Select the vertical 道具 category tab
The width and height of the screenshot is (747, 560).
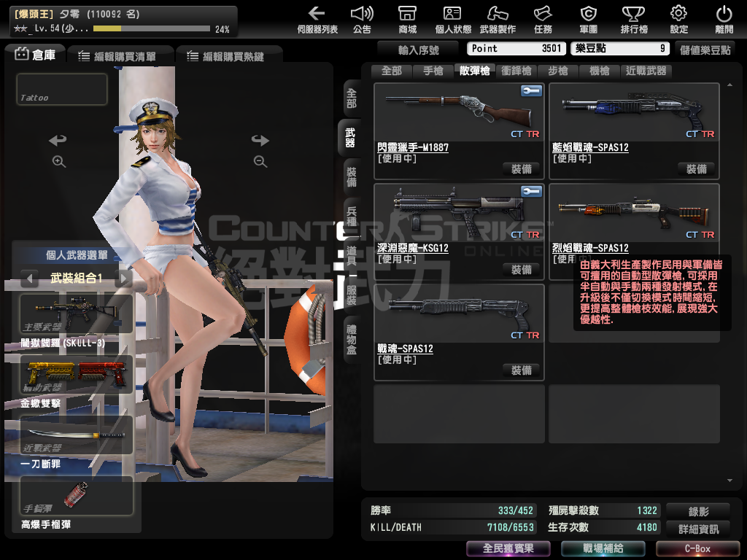(x=352, y=256)
